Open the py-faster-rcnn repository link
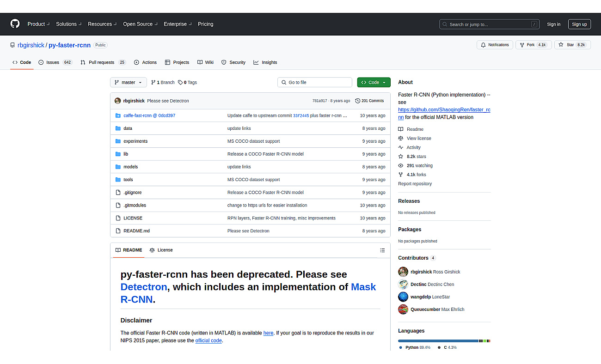 coord(69,45)
